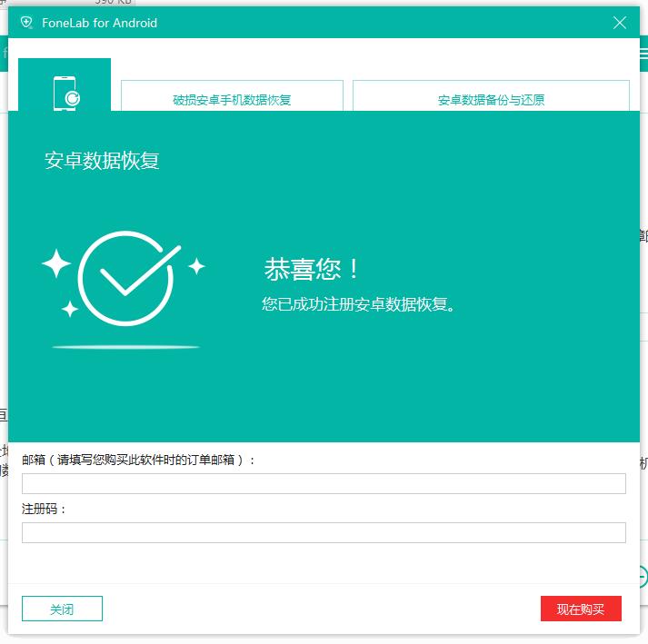Select the Android data recovery phone icon tab

[65, 84]
